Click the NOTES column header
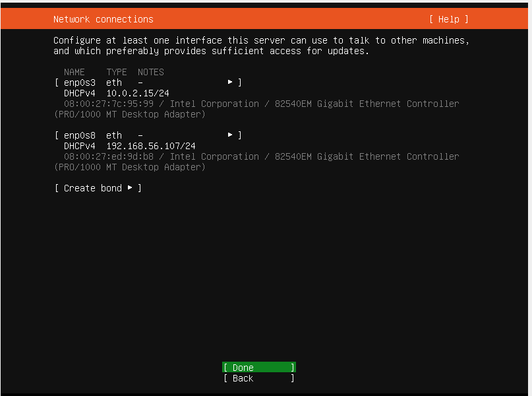532x396 pixels. [x=151, y=72]
